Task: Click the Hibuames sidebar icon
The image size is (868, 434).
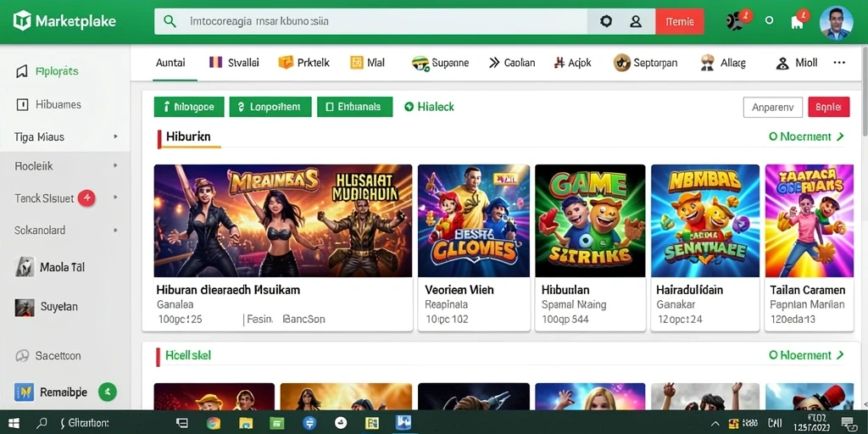Action: tap(22, 104)
